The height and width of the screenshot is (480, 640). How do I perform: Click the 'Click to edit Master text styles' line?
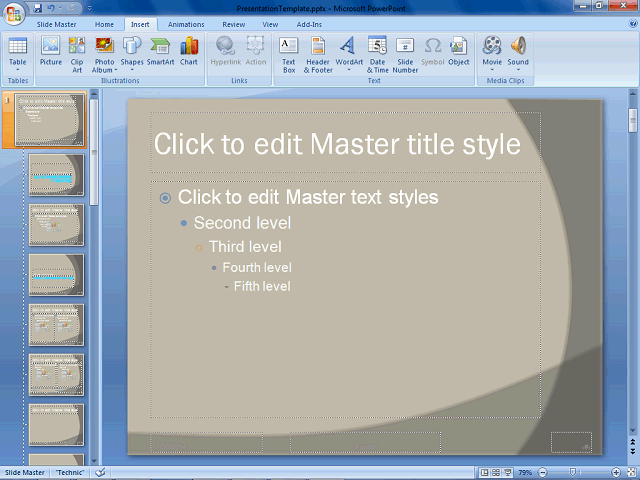pos(308,197)
